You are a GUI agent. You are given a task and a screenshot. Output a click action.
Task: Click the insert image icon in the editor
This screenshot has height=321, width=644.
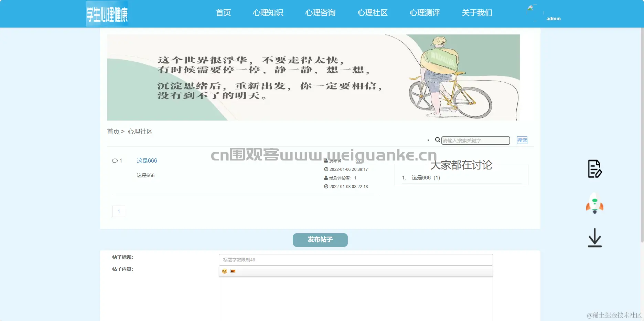tap(233, 271)
